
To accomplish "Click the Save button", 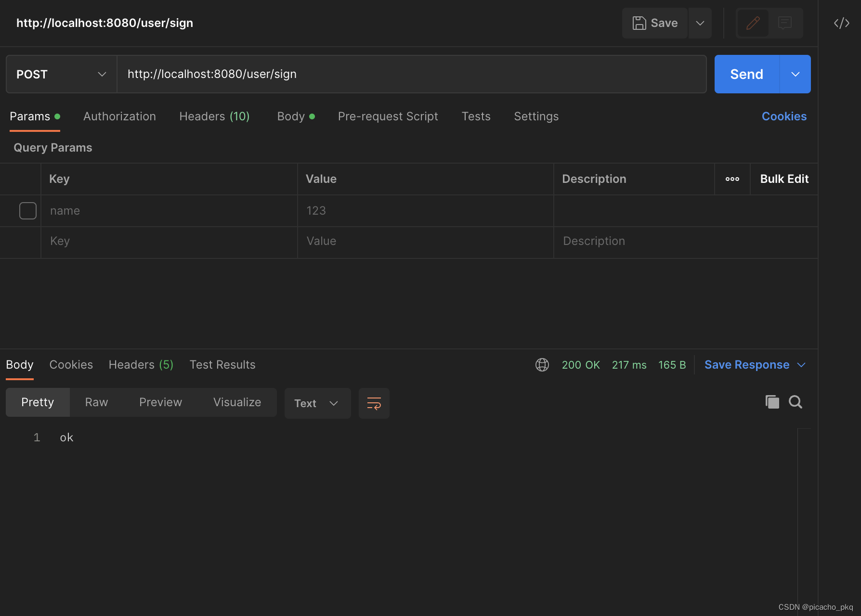I will click(x=655, y=23).
